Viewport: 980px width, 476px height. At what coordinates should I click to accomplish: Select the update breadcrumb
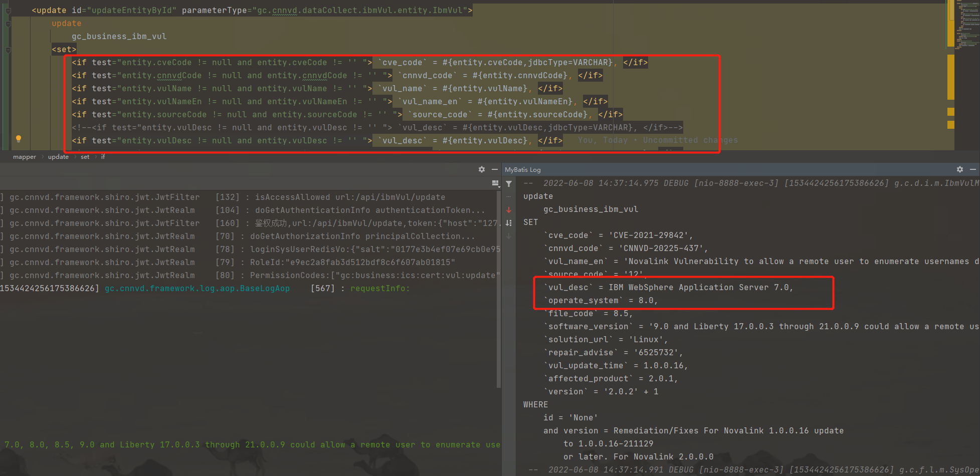click(x=58, y=157)
